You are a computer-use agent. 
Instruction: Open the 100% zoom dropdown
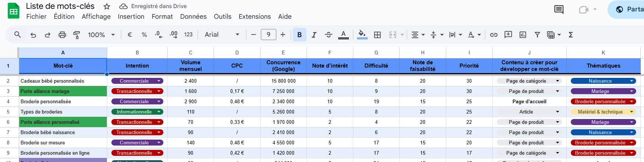pos(101,35)
